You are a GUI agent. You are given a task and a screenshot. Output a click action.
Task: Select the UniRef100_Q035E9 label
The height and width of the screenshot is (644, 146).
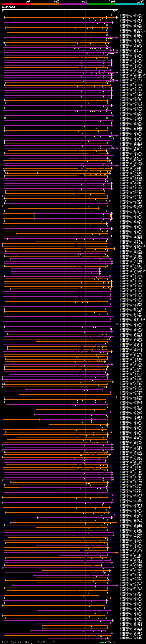pyautogui.click(x=131, y=560)
